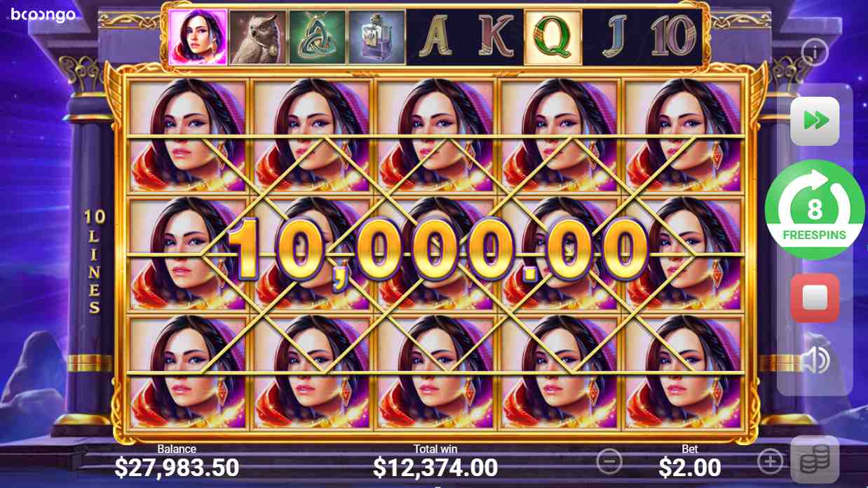Stop the spin with red button
868x488 pixels.
pos(815,298)
